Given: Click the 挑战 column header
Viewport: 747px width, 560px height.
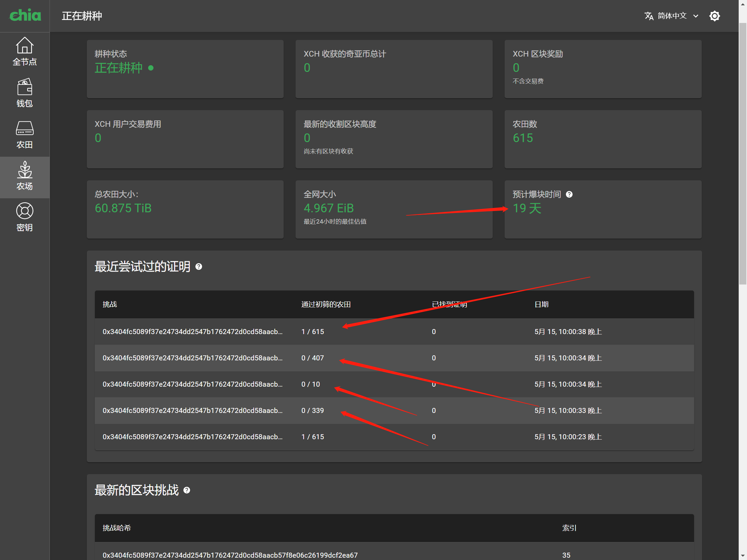Looking at the screenshot, I should 110,304.
